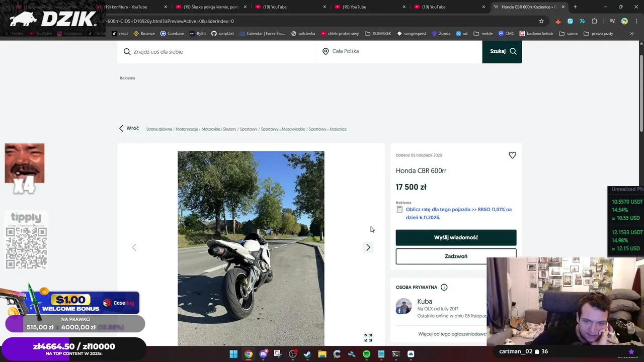Open 'badania kebab' bookmark
Screen dimensions: 644x362
536,34
